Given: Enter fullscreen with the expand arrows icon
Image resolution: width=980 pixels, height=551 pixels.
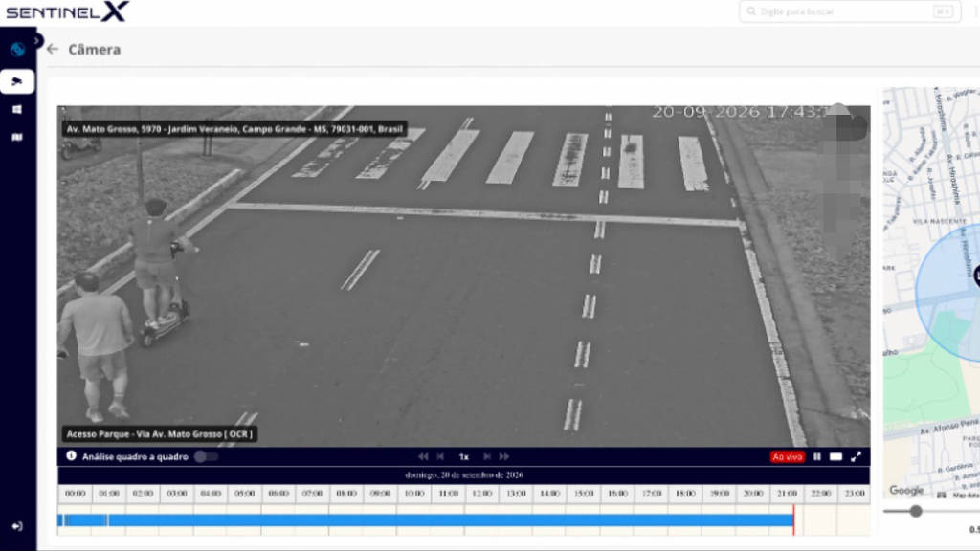Looking at the screenshot, I should (x=857, y=456).
